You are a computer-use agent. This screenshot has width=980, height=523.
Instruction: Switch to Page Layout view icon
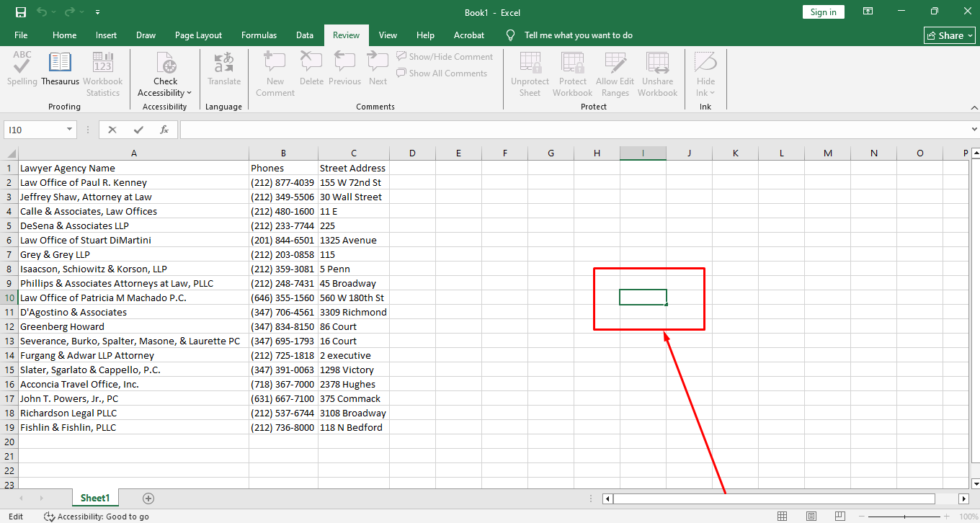811,517
